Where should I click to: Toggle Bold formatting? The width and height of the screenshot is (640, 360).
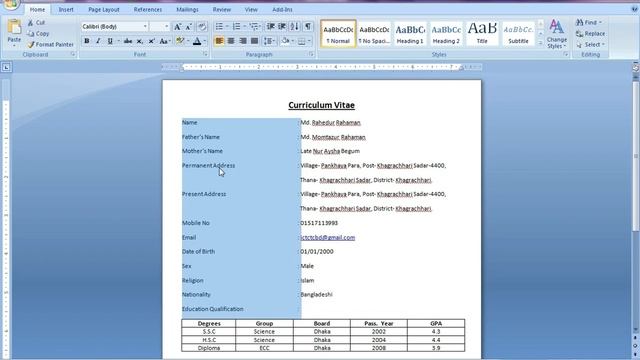click(x=87, y=41)
